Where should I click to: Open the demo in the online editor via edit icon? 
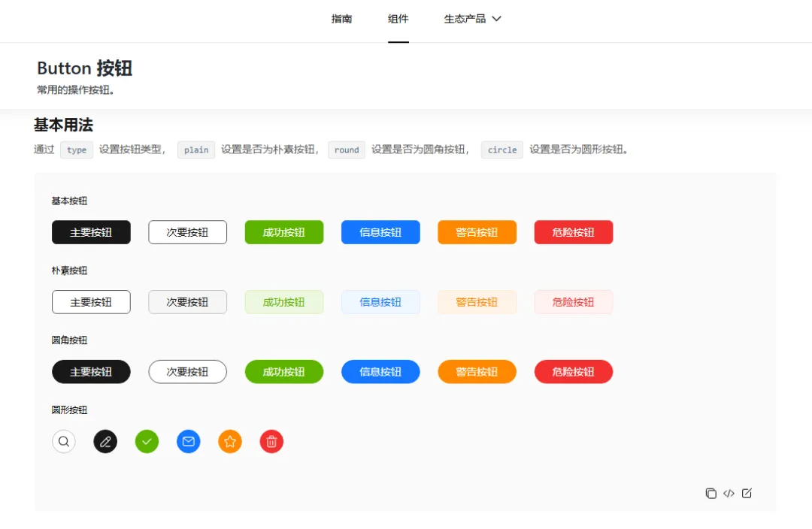pyautogui.click(x=747, y=493)
